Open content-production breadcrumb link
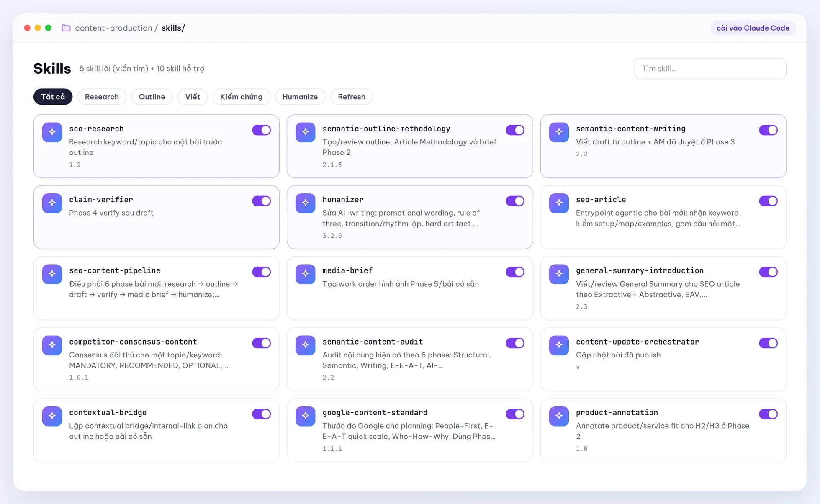 click(x=113, y=28)
